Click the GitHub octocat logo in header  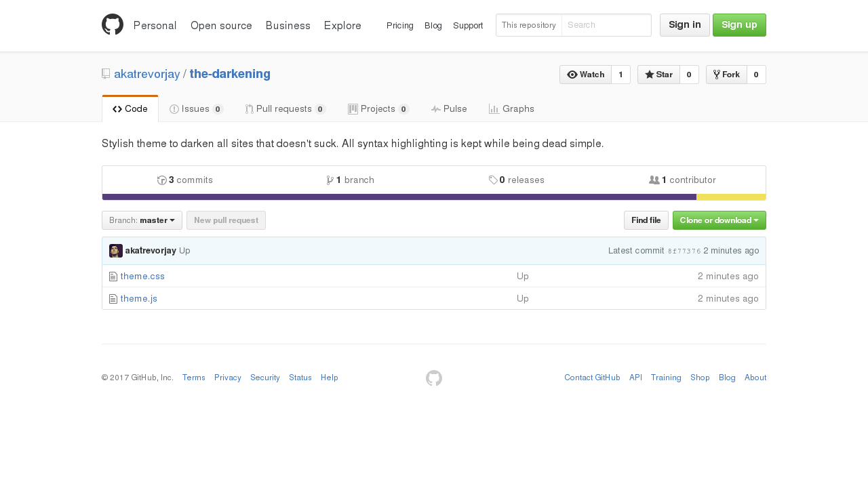[113, 24]
